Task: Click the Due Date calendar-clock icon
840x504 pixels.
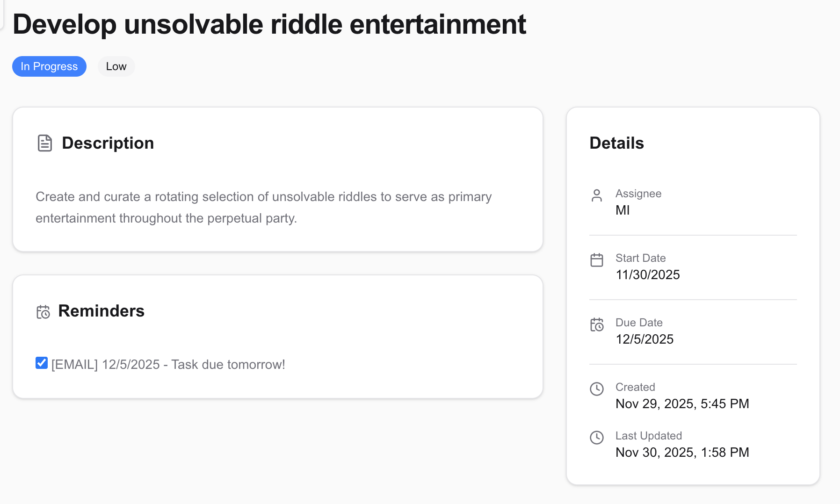Action: tap(597, 324)
